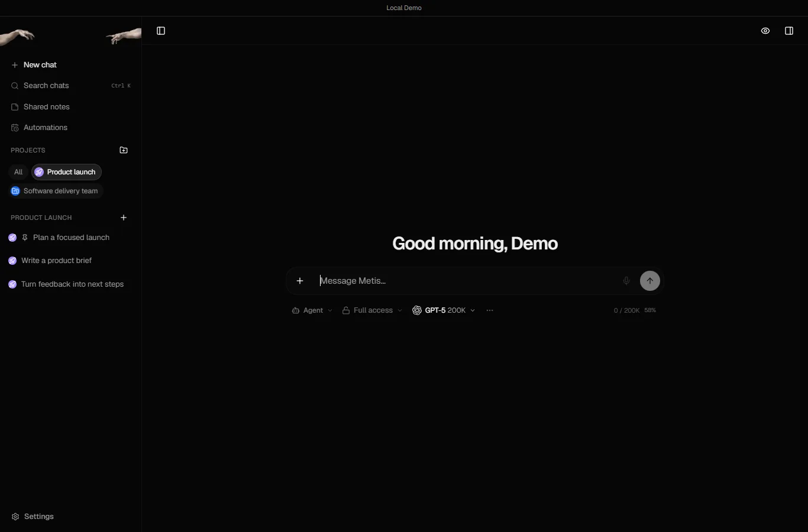Click the microphone voice input icon
The image size is (808, 532).
coord(626,281)
